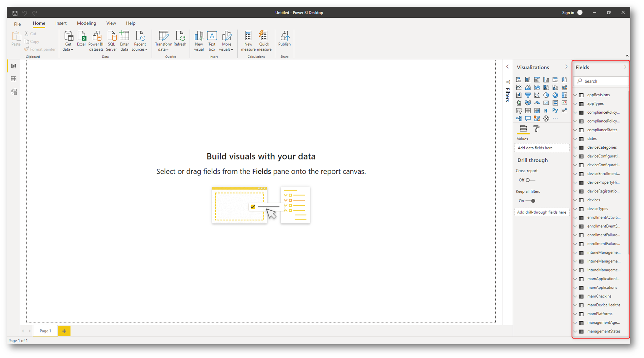644x358 pixels.
Task: Select the card visual with 123
Action: (546, 103)
